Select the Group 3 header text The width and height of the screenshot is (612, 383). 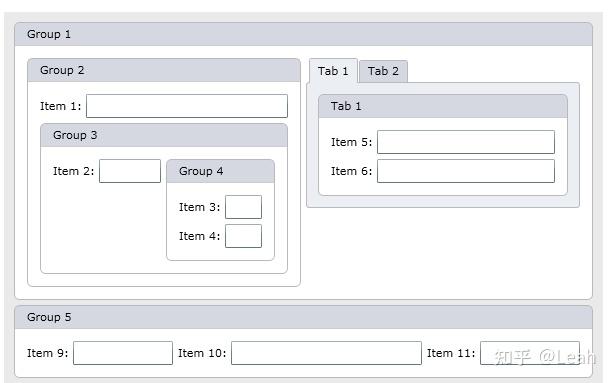tap(75, 135)
